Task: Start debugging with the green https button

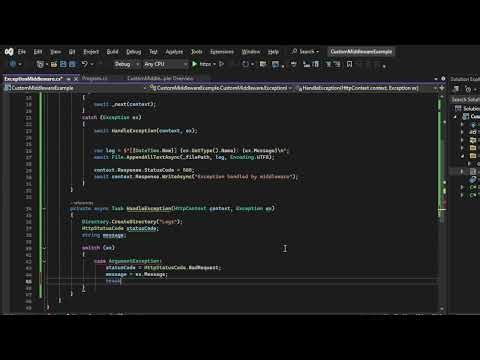Action: [x=202, y=64]
